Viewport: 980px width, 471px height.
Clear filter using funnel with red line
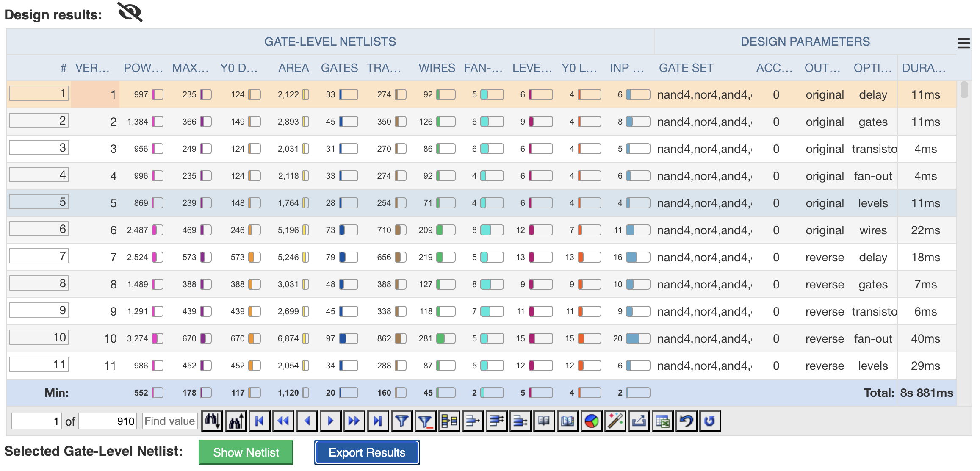point(425,421)
